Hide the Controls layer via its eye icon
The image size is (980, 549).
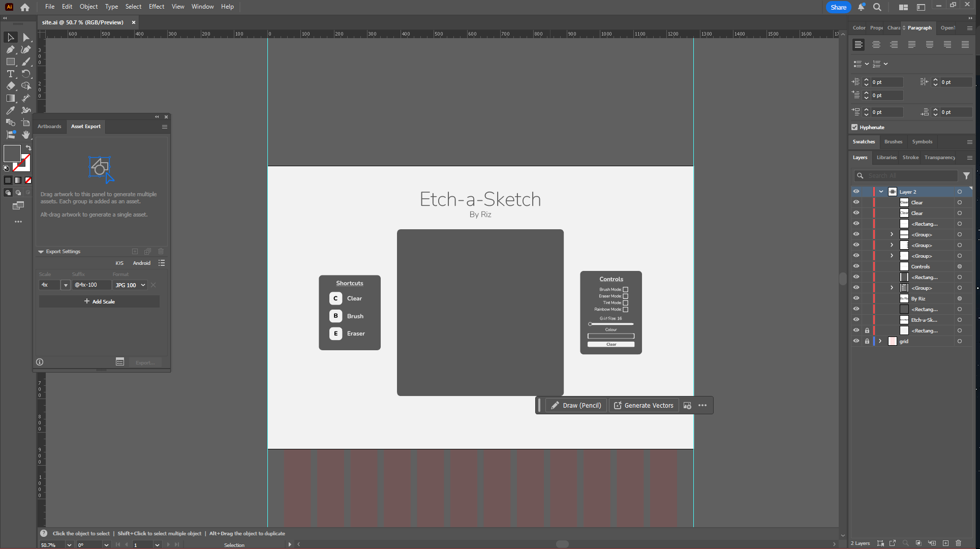click(856, 266)
